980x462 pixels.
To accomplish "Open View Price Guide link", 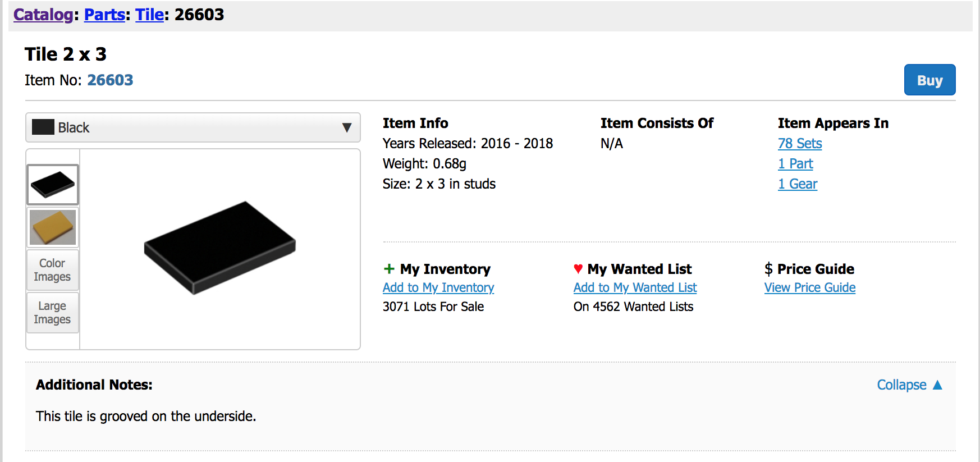I will pos(810,287).
